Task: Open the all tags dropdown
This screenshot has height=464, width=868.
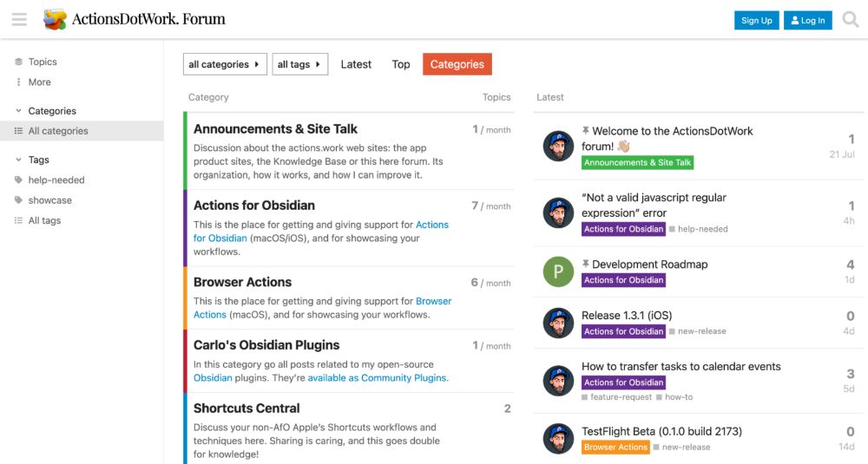Action: coord(300,64)
